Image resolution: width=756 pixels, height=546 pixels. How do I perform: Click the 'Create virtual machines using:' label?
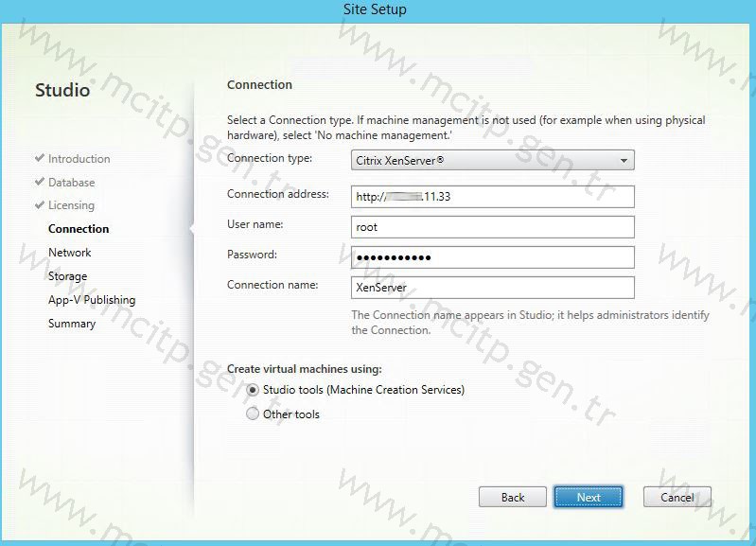pos(305,369)
